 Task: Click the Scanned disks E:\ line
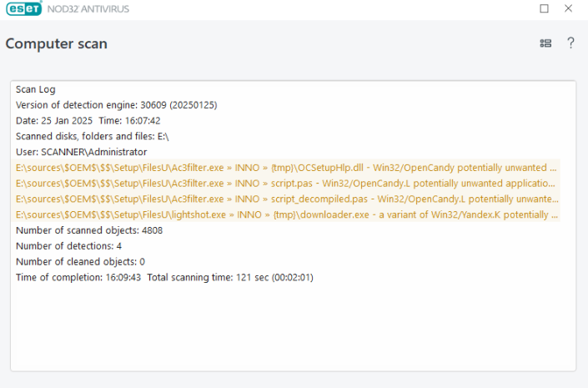(93, 136)
